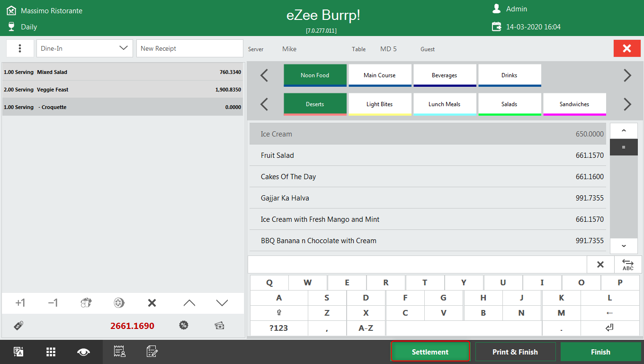Click the cash money icon
Viewport: 644px width, 364px height.
219,326
